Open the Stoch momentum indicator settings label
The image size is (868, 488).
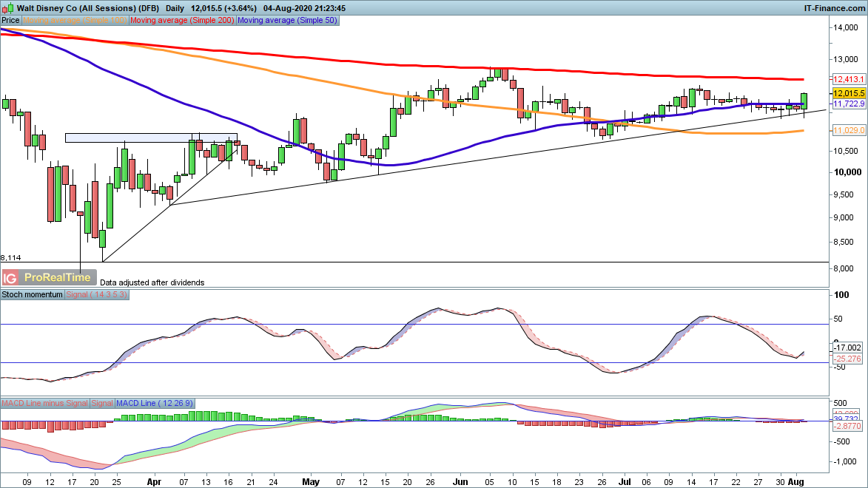[33, 294]
